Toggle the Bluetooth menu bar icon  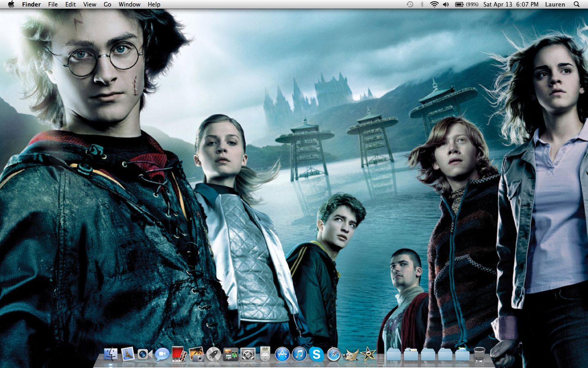click(x=422, y=4)
